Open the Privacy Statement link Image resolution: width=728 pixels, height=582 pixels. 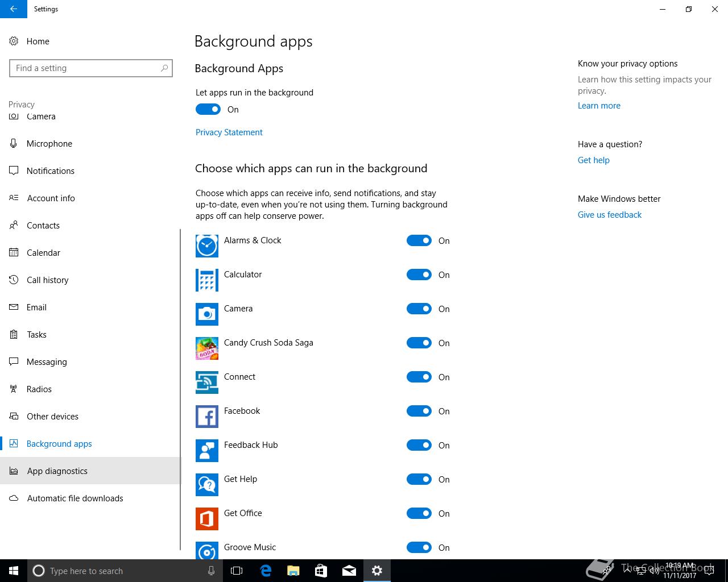point(229,132)
